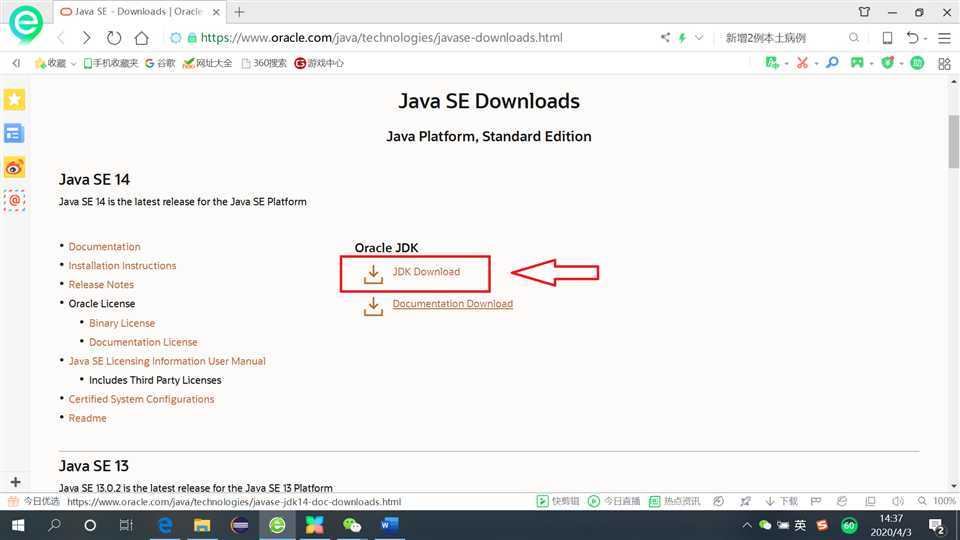The image size is (960, 540).
Task: Open the browser hamburger menu
Action: coord(945,38)
